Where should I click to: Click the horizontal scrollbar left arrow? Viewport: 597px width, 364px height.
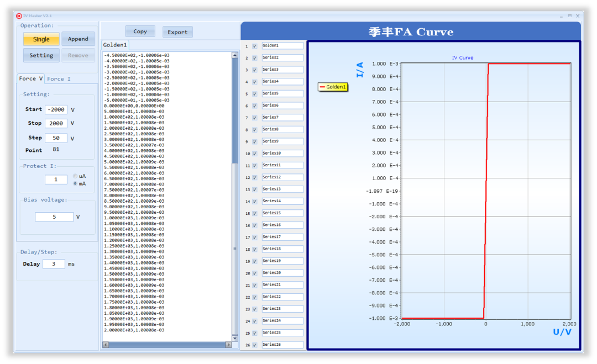(x=106, y=345)
